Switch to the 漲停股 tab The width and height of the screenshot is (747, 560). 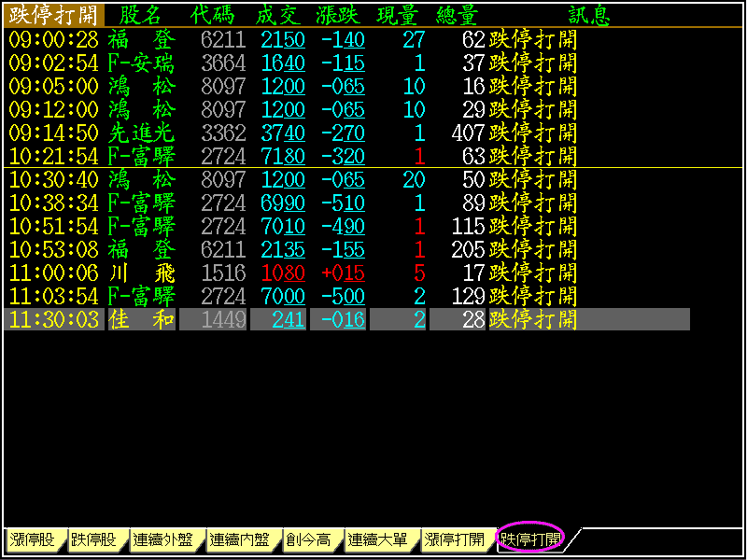point(34,539)
